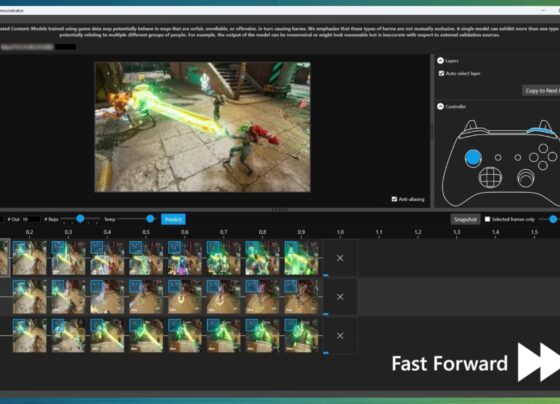The height and width of the screenshot is (404, 560).
Task: Select second-row frame thumbnail under 0.2
Action: point(30,296)
